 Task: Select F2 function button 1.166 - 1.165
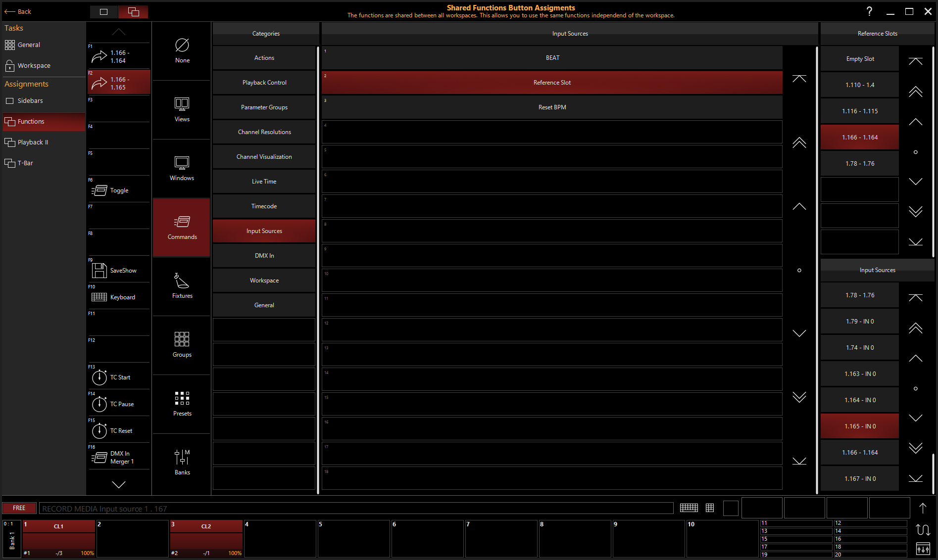tap(119, 83)
